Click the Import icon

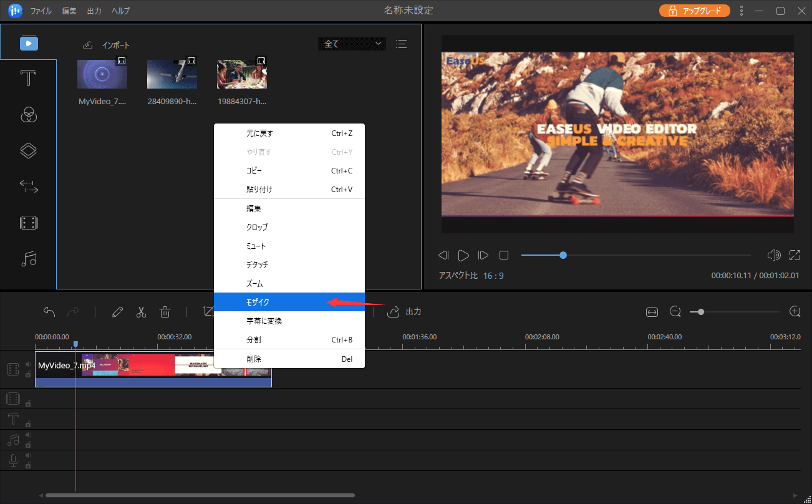88,45
